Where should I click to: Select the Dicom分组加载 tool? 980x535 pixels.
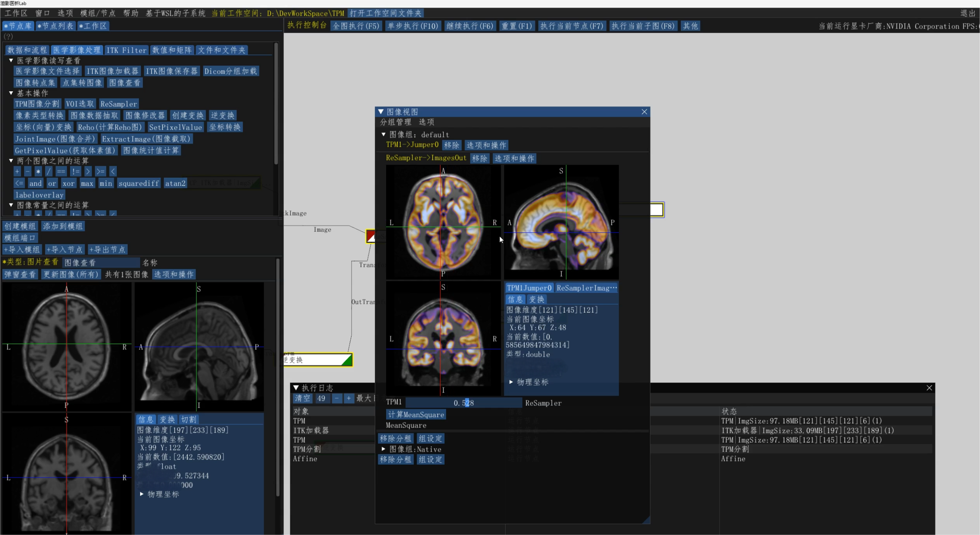point(231,71)
